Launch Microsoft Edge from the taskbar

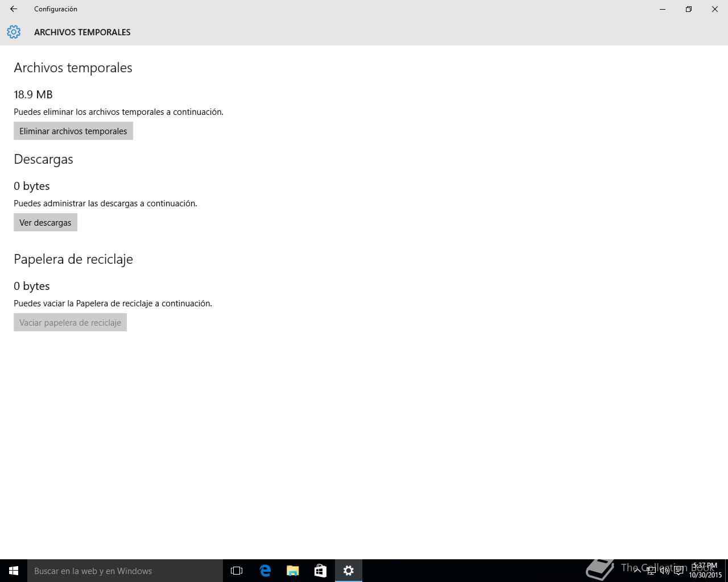[x=265, y=571]
